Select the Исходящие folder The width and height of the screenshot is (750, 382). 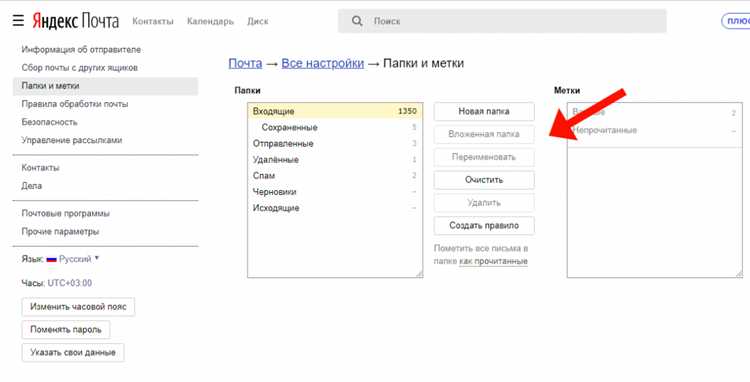point(335,208)
